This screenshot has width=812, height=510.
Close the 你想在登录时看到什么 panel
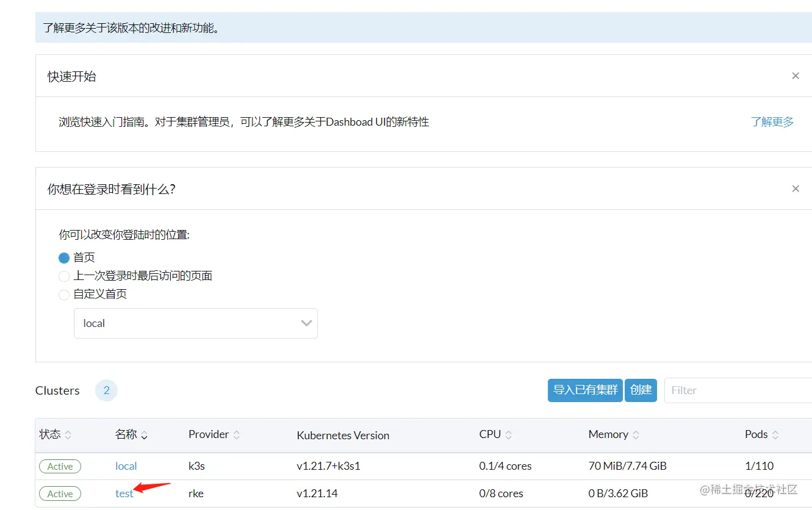(795, 189)
